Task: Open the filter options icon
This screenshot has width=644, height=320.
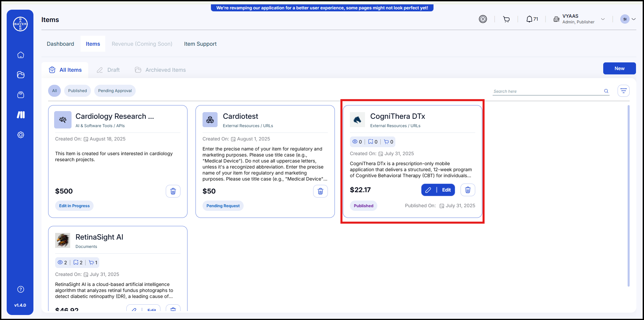Action: [x=624, y=91]
